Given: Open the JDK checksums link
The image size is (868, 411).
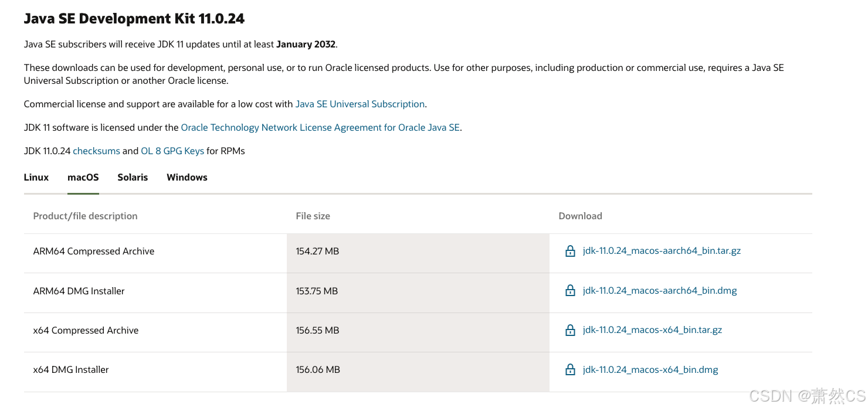Looking at the screenshot, I should pyautogui.click(x=97, y=151).
